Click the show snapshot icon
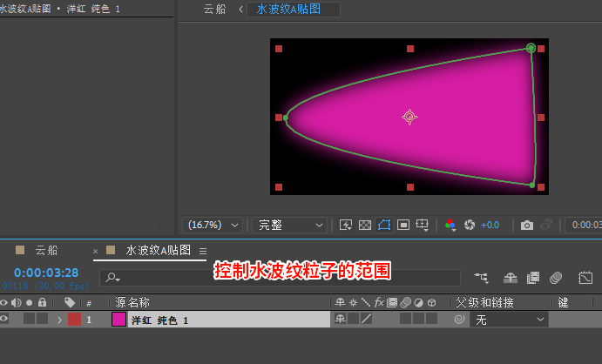 coord(546,225)
